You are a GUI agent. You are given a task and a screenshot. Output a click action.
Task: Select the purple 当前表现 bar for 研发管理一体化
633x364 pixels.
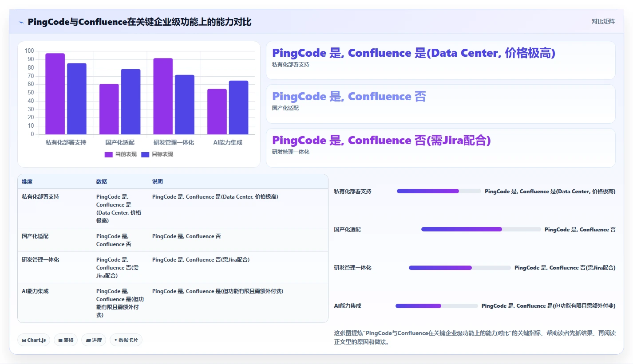(x=163, y=96)
